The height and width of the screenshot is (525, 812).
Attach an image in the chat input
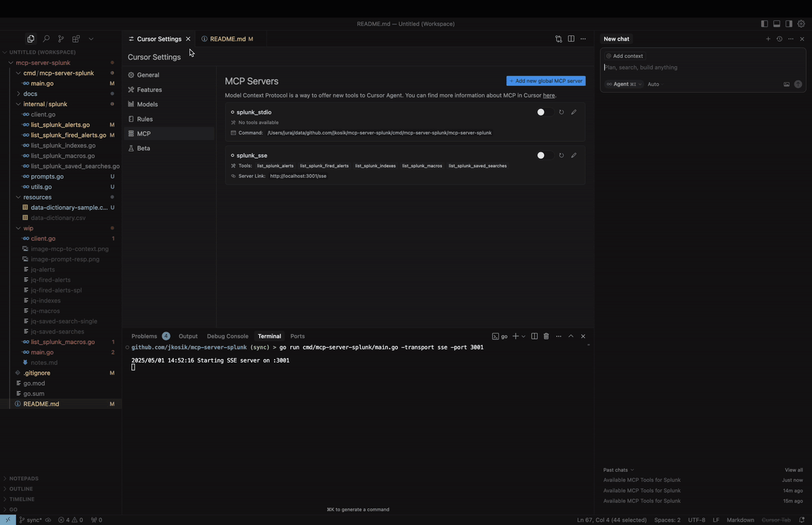click(x=786, y=84)
